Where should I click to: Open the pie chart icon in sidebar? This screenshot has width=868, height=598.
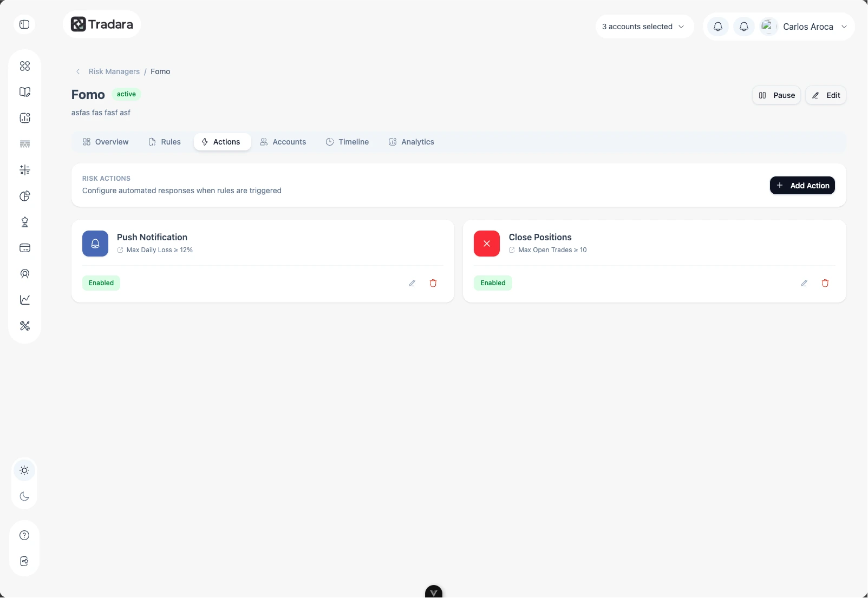tap(25, 196)
